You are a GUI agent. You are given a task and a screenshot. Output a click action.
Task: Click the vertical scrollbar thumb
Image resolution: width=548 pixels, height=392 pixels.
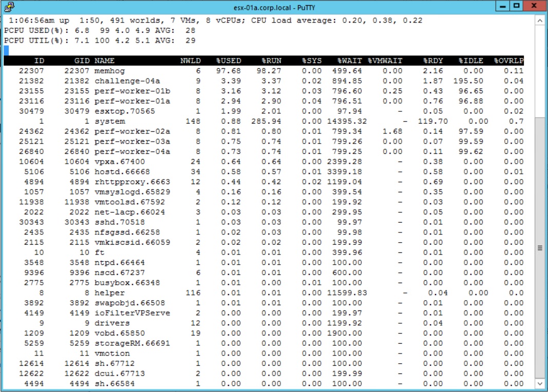(540, 248)
